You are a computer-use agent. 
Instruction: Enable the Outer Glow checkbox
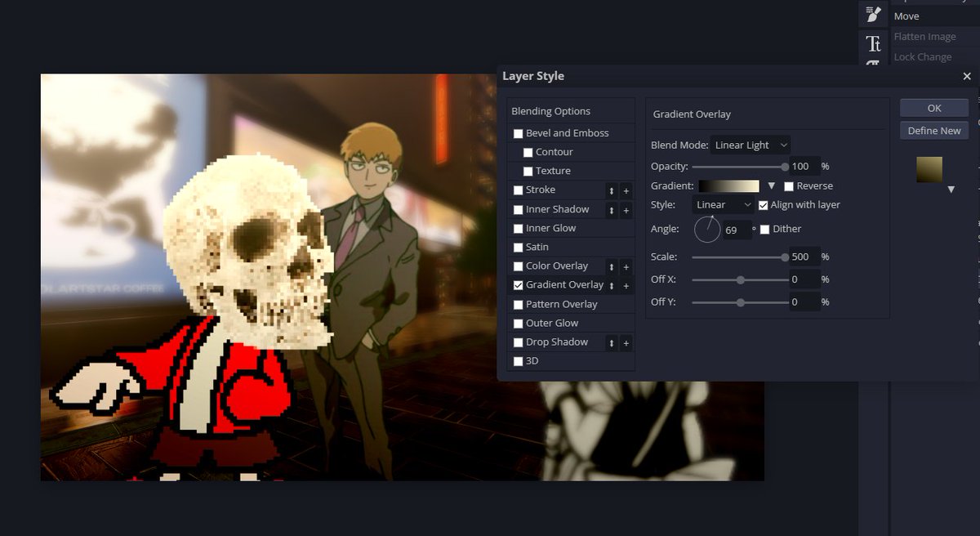coord(518,323)
